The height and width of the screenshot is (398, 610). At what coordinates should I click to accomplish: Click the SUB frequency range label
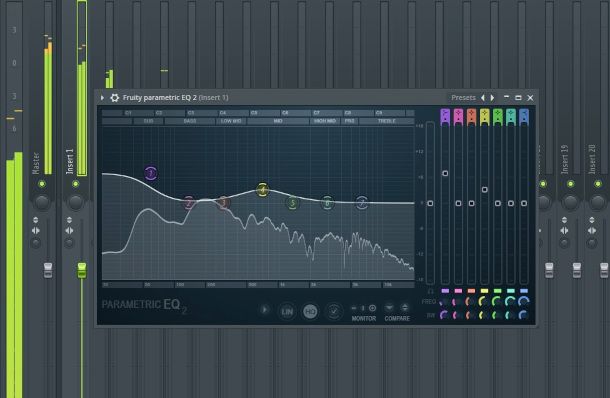pyautogui.click(x=148, y=121)
